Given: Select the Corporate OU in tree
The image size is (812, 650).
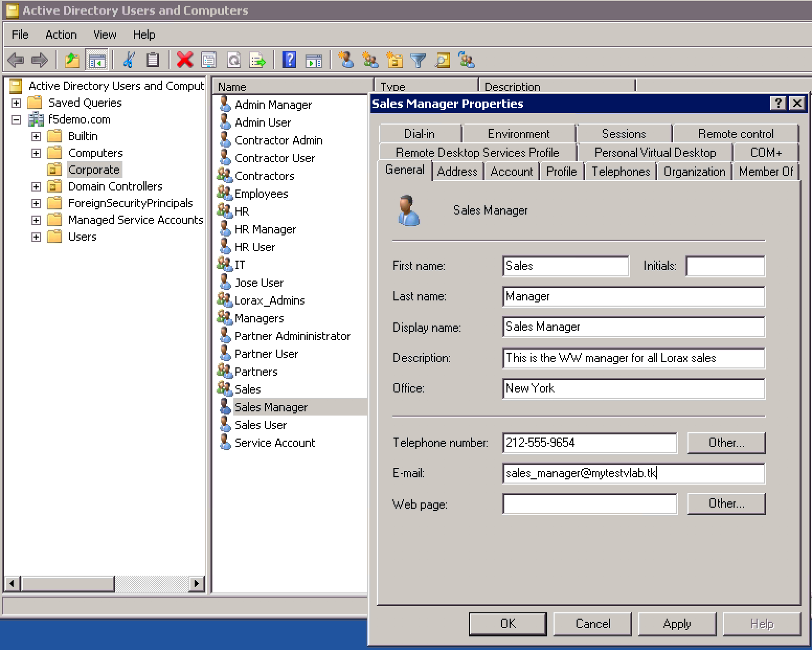Looking at the screenshot, I should pos(94,170).
